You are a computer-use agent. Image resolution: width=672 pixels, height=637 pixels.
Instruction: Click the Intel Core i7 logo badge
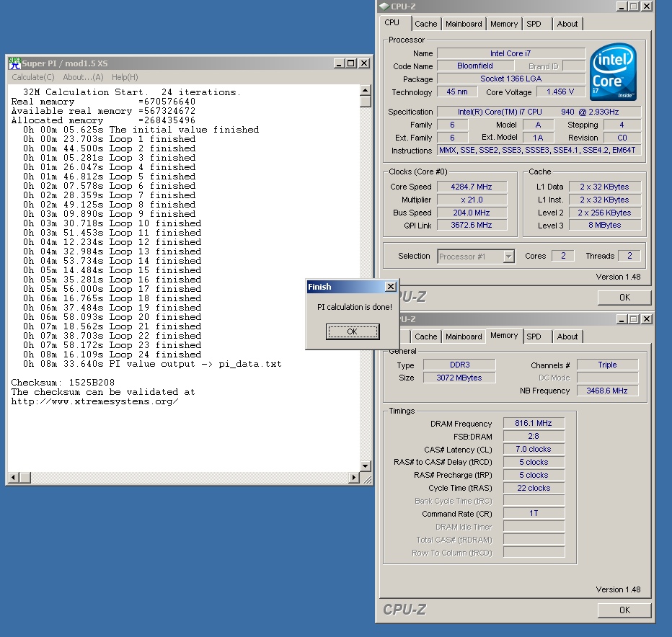613,72
